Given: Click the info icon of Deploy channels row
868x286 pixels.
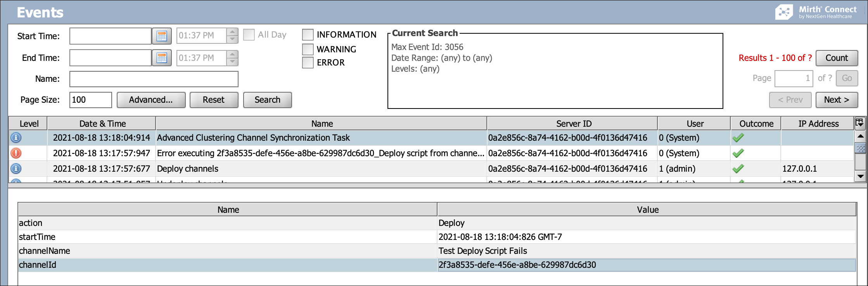Looking at the screenshot, I should (x=16, y=169).
